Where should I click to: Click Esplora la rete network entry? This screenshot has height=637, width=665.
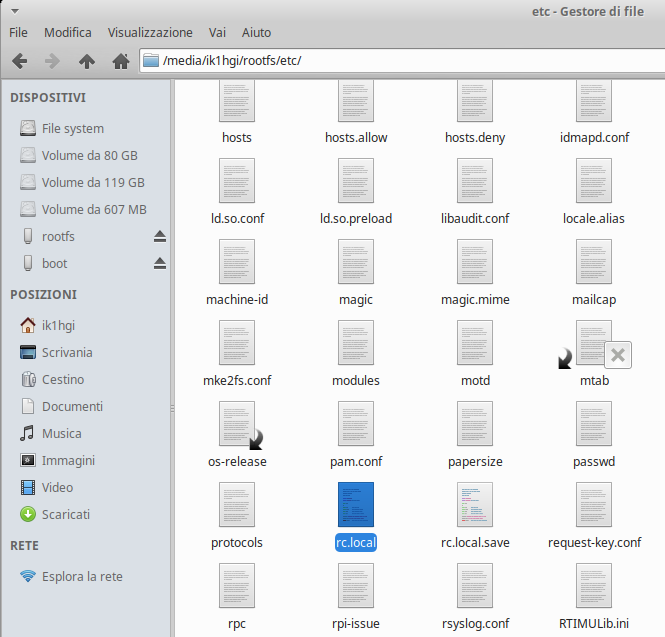[82, 577]
